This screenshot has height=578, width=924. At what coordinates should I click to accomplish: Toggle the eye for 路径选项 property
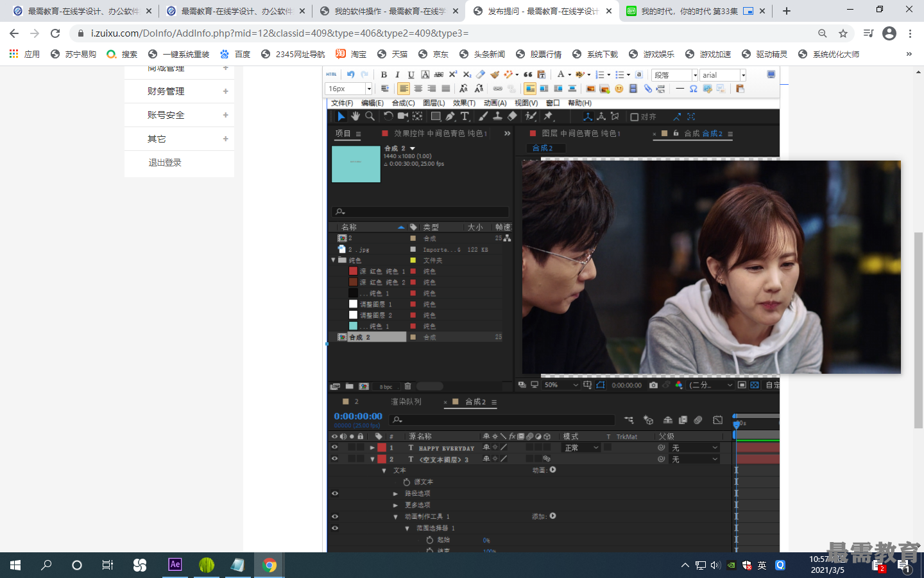pos(334,494)
